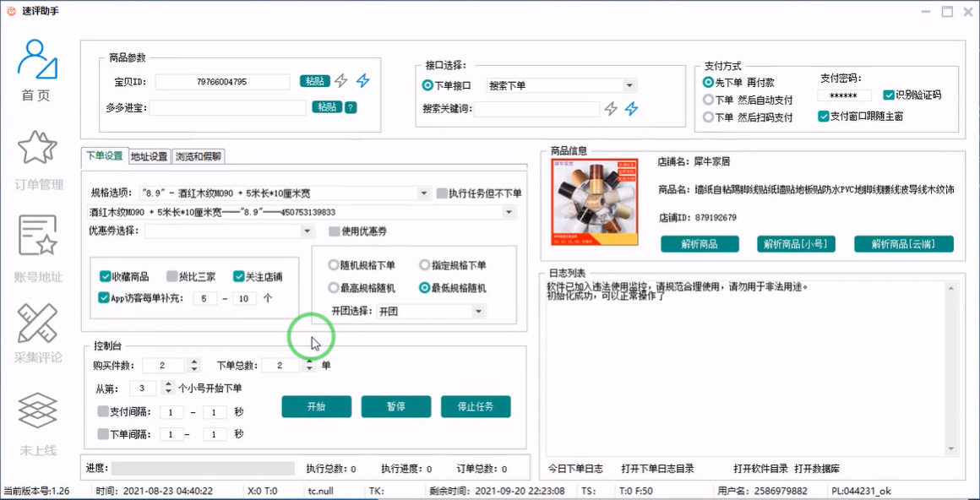
Task: Open 采集评论 pencil-ruler icon
Action: click(x=37, y=323)
